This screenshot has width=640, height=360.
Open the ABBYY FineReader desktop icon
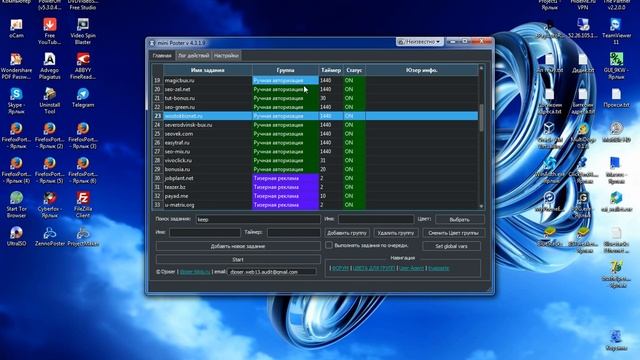[83, 66]
